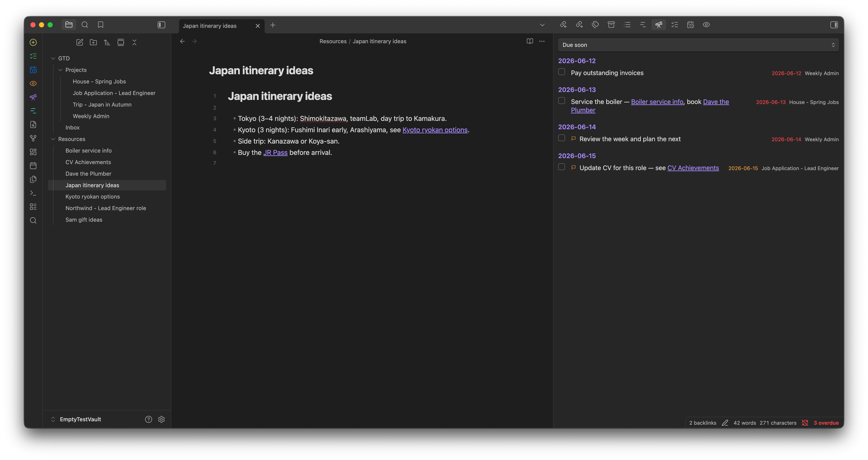The image size is (868, 460).
Task: Click the '3 overdue' status bar indicator
Action: click(826, 423)
